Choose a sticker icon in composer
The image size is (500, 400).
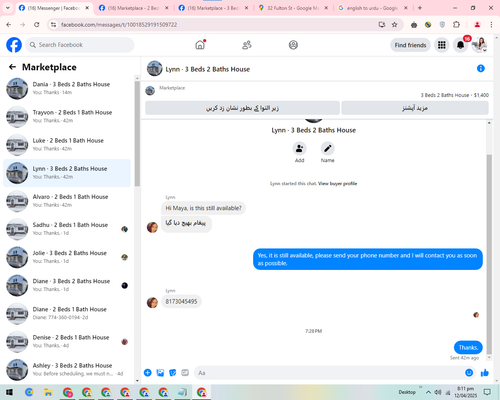[173, 373]
